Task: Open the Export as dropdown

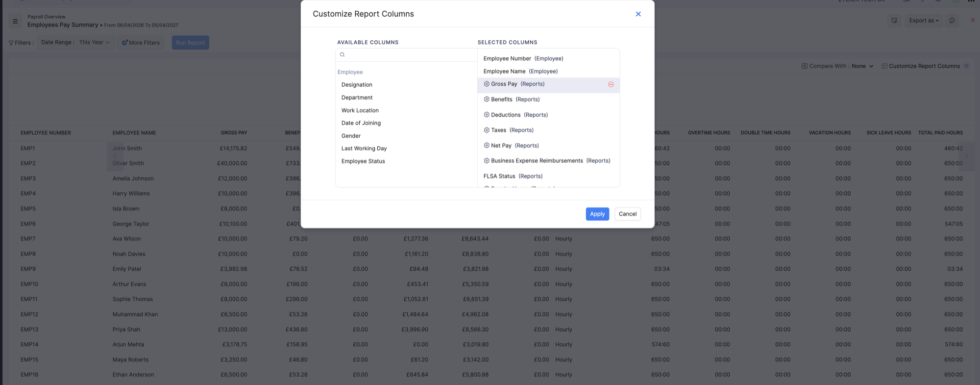Action: (924, 21)
